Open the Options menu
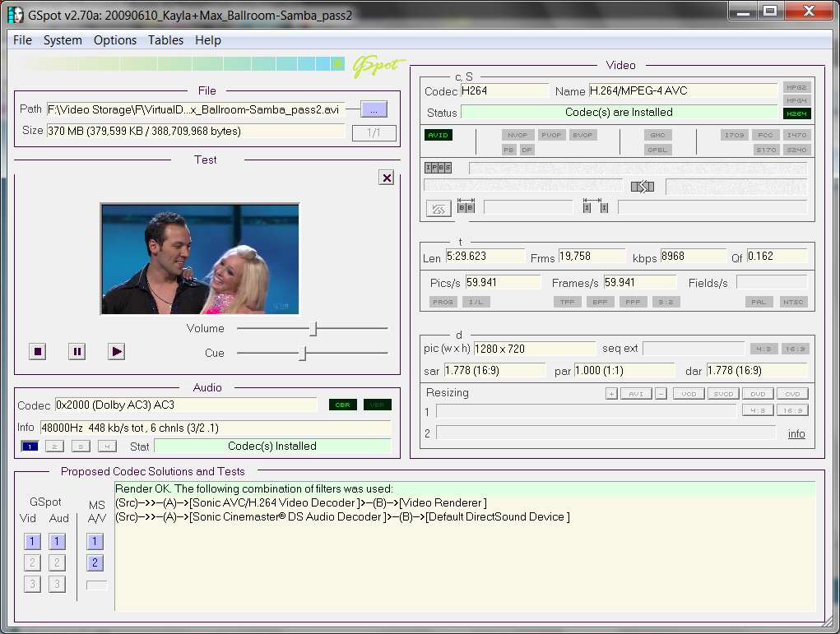The width and height of the screenshot is (840, 634). (x=115, y=40)
